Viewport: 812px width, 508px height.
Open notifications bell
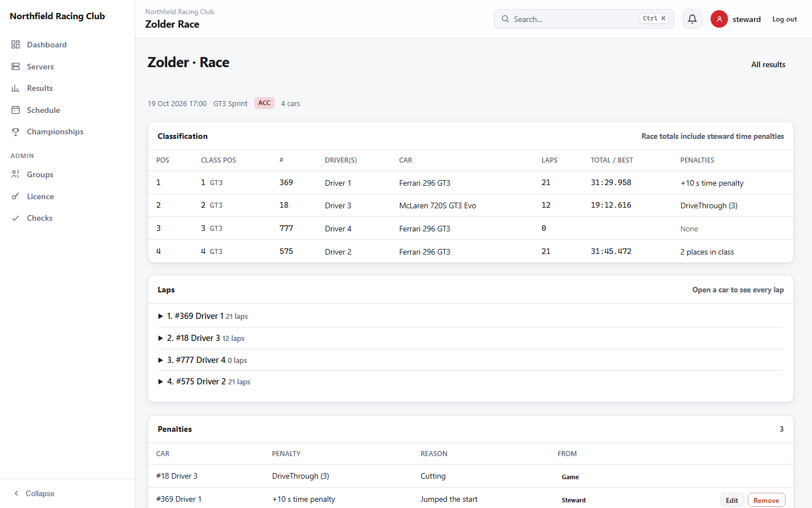click(692, 19)
